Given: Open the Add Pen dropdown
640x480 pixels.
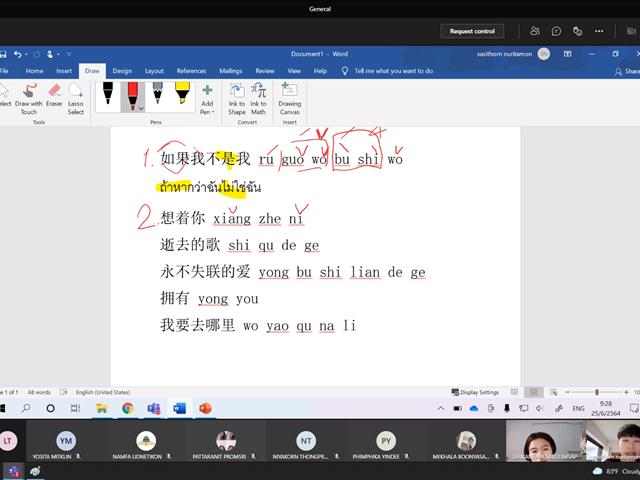Looking at the screenshot, I should point(207,100).
